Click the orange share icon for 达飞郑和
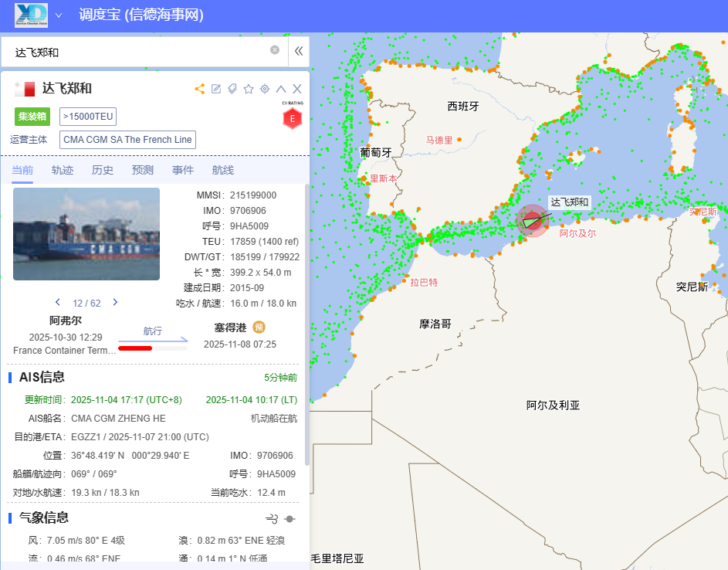This screenshot has width=728, height=570. point(200,89)
